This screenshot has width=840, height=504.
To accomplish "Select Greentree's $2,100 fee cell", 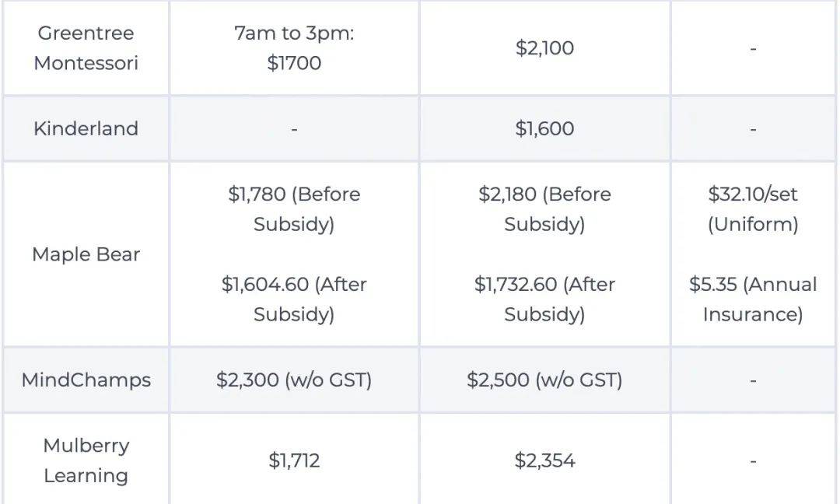I will tap(544, 48).
